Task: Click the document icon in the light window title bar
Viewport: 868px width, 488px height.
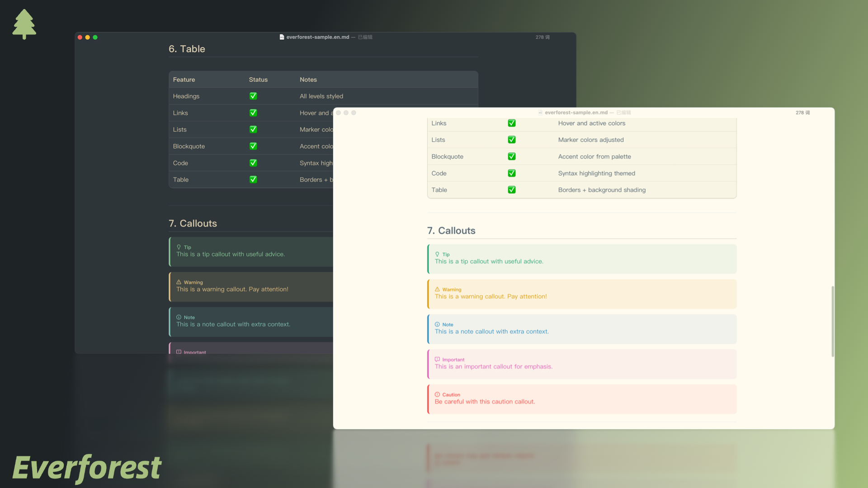Action: (540, 113)
